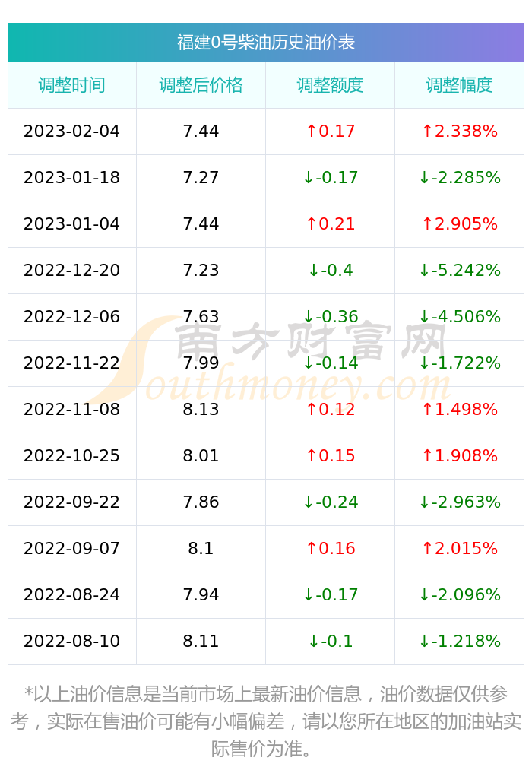Click the disclaimer text below the table
Screen dimensions: 532x770
click(x=265, y=721)
